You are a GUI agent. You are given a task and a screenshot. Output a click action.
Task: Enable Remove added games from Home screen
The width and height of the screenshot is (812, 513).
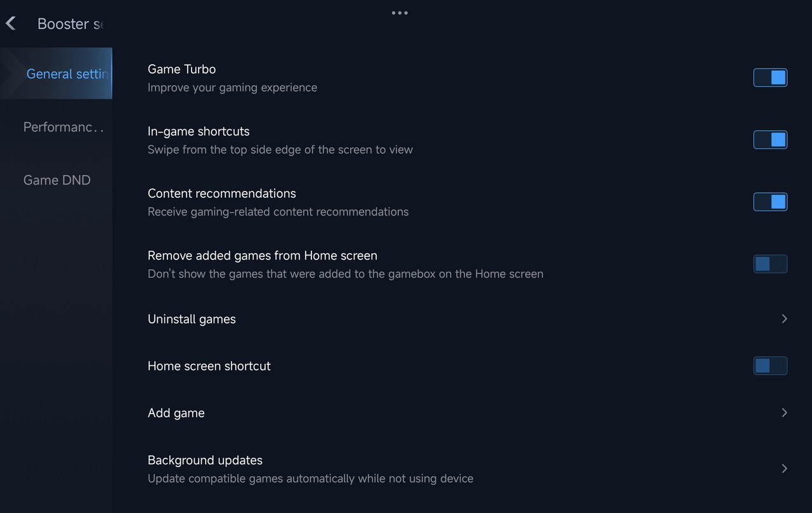[770, 264]
